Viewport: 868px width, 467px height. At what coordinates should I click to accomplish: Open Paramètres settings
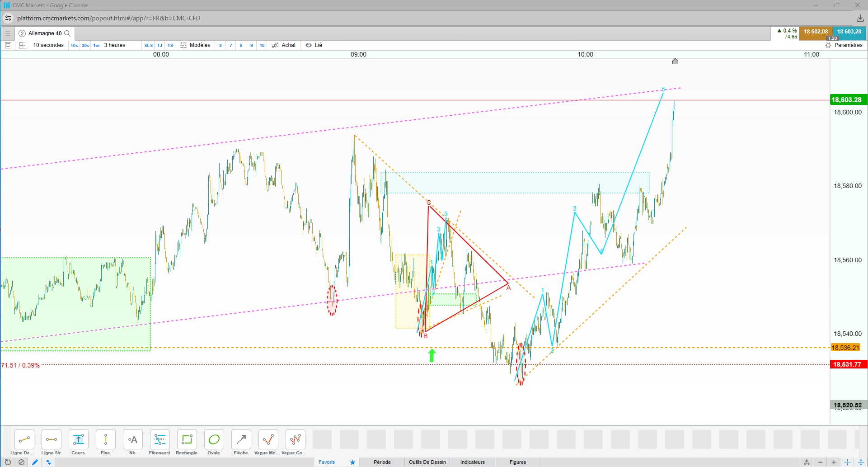click(844, 45)
